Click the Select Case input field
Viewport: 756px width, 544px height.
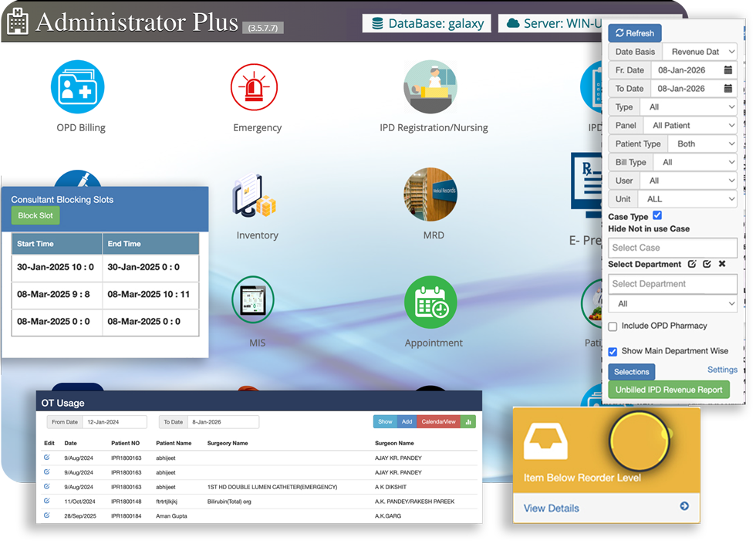pyautogui.click(x=672, y=248)
